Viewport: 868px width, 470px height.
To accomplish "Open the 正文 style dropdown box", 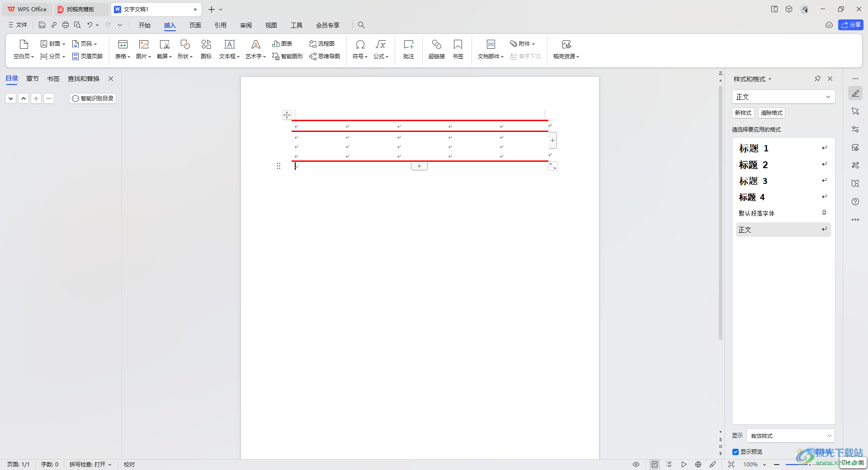I will click(x=783, y=97).
